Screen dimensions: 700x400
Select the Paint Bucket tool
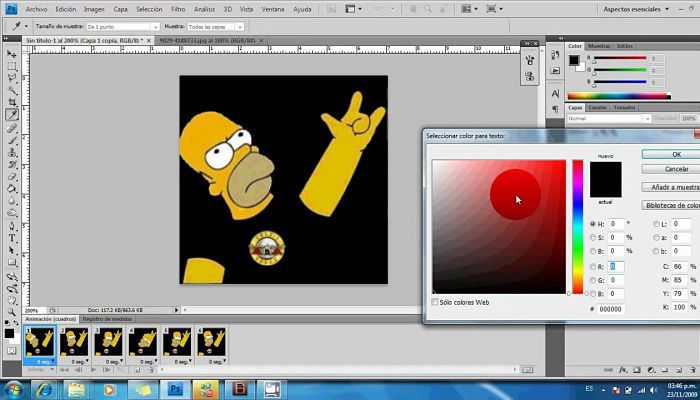coord(12,189)
